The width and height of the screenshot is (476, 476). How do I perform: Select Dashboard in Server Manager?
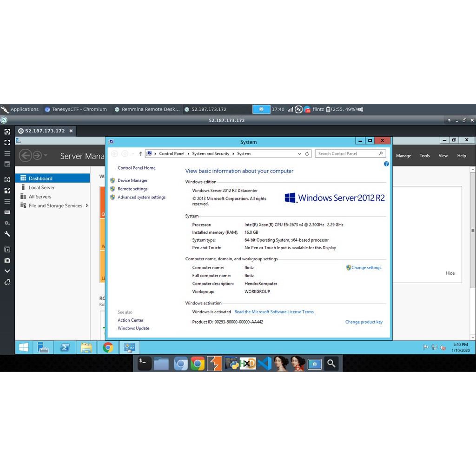click(x=53, y=178)
